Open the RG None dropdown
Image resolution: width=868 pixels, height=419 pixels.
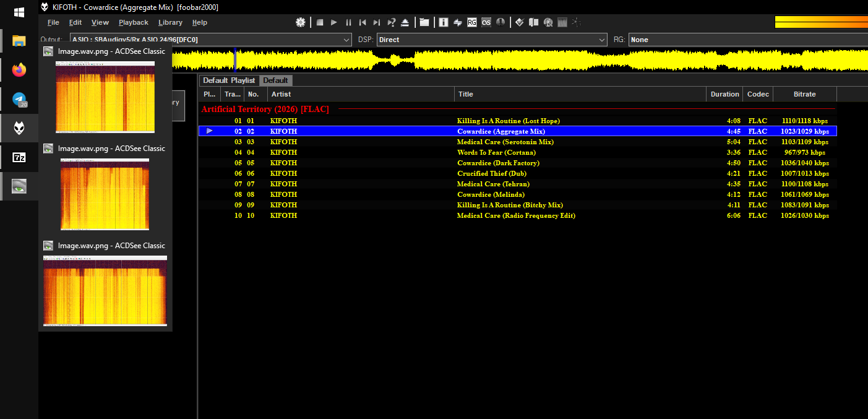[748, 40]
